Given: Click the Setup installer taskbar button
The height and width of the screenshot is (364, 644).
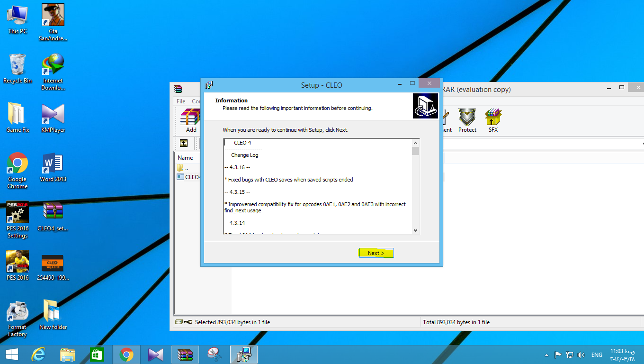Looking at the screenshot, I should coord(244,355).
